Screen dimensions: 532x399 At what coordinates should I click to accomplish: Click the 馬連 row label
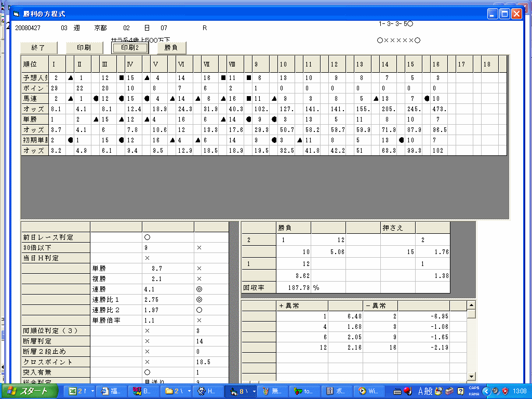tap(35, 99)
